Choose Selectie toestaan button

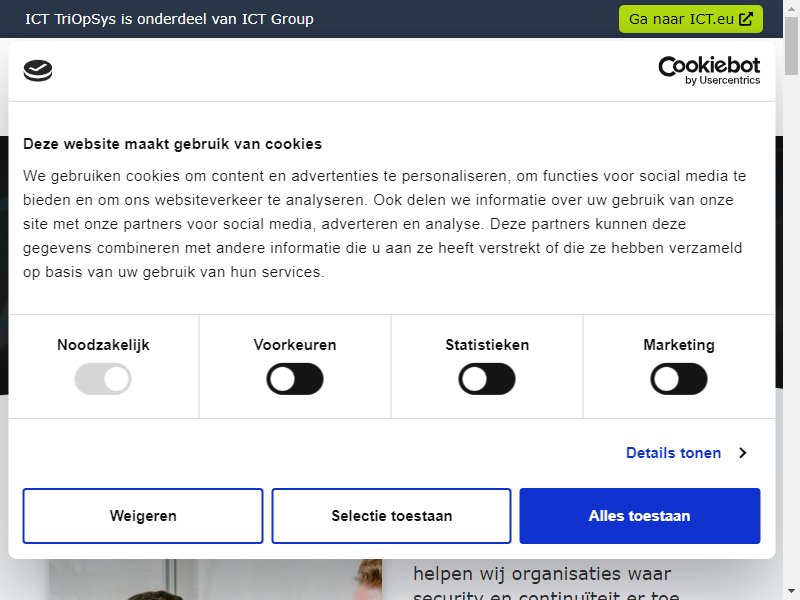(x=391, y=516)
